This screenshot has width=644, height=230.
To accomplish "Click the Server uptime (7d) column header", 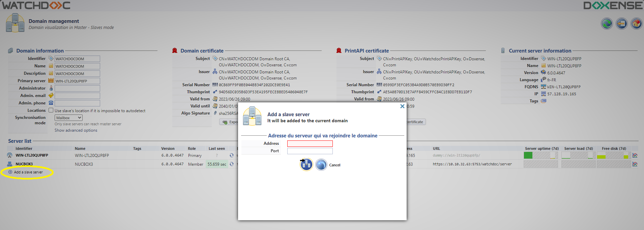I will (x=541, y=149).
